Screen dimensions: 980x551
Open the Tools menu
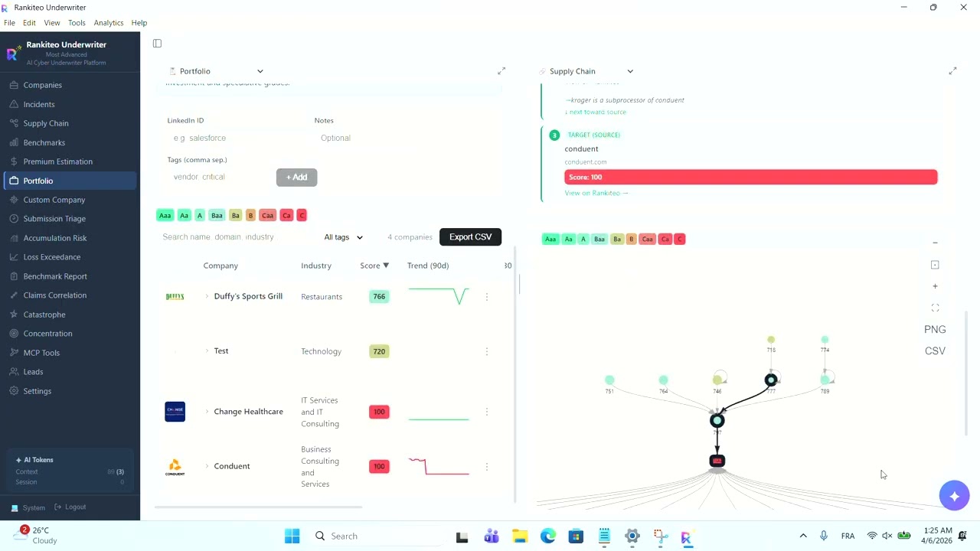[x=77, y=23]
